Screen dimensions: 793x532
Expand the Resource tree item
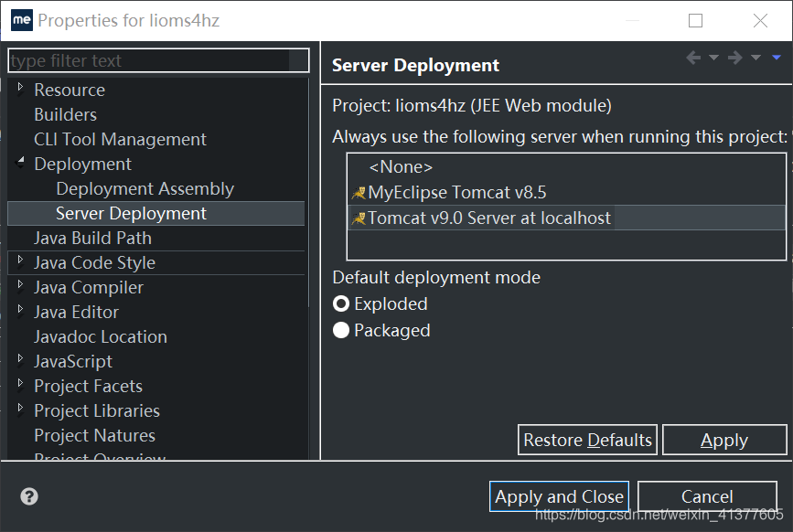[x=20, y=90]
